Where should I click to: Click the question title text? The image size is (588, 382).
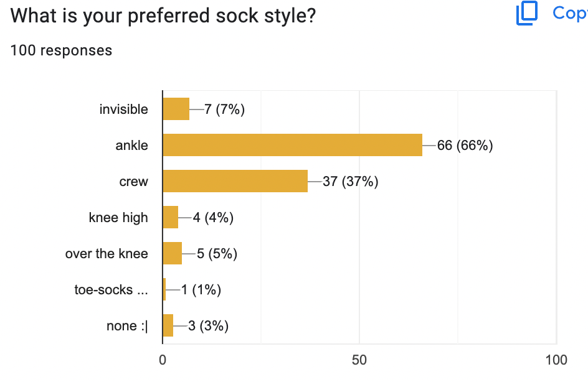[163, 16]
